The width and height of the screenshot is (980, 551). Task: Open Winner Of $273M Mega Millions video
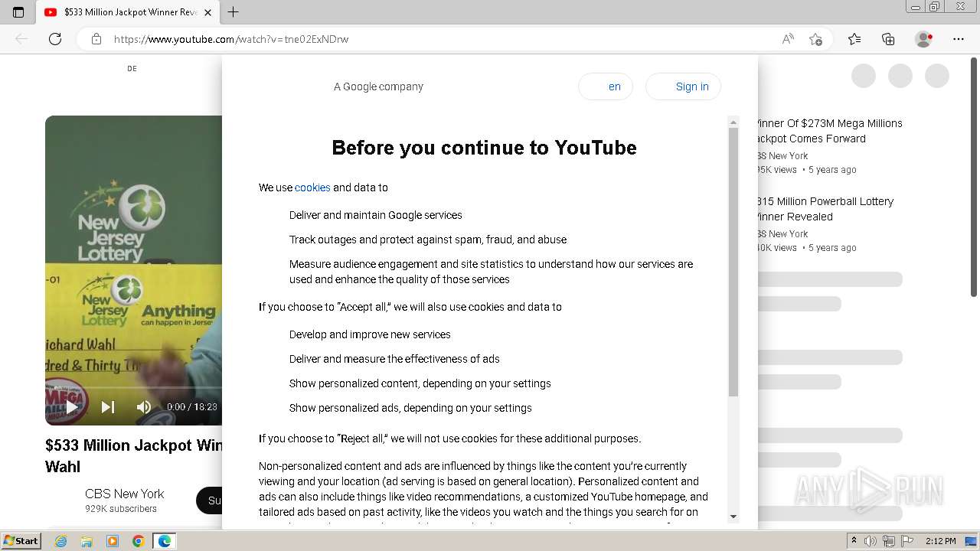829,131
